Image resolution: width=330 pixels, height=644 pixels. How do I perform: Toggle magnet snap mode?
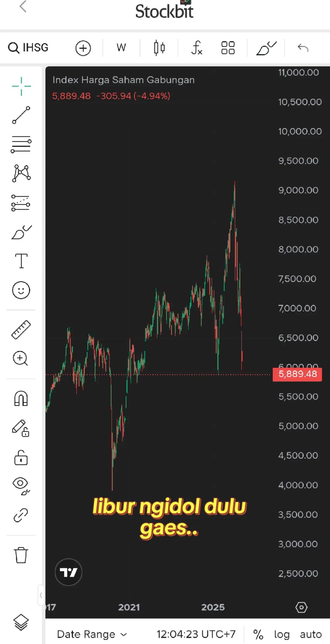tap(21, 398)
